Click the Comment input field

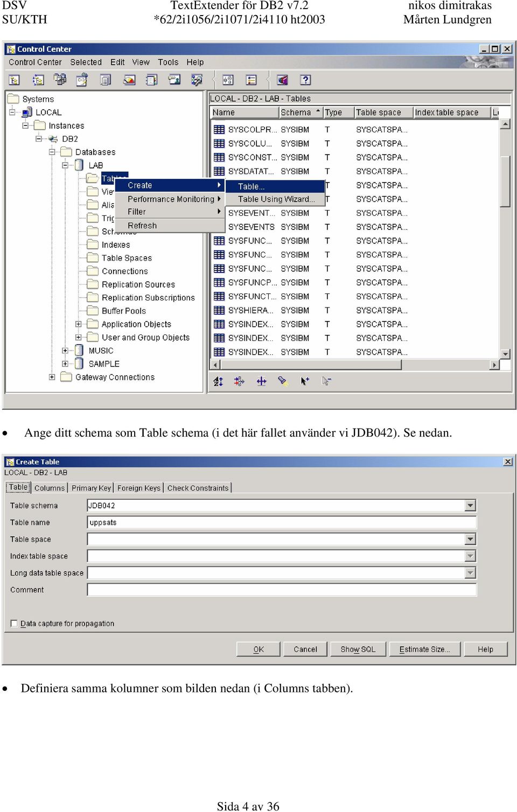pyautogui.click(x=282, y=590)
